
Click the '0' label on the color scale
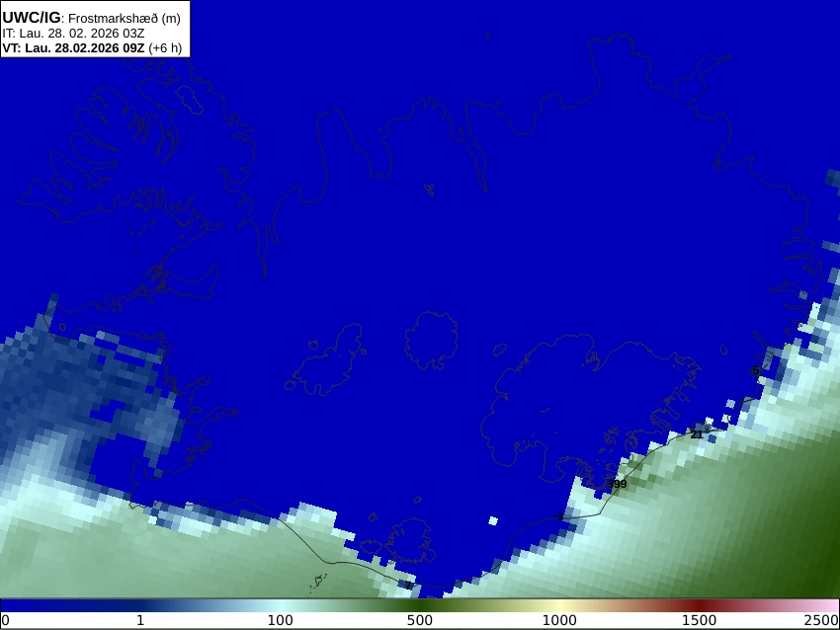coord(5,621)
